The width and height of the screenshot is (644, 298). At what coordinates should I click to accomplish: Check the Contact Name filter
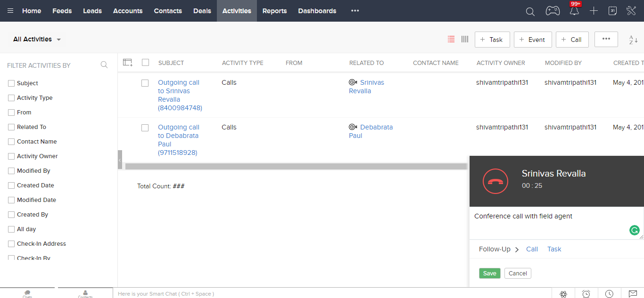pyautogui.click(x=11, y=142)
